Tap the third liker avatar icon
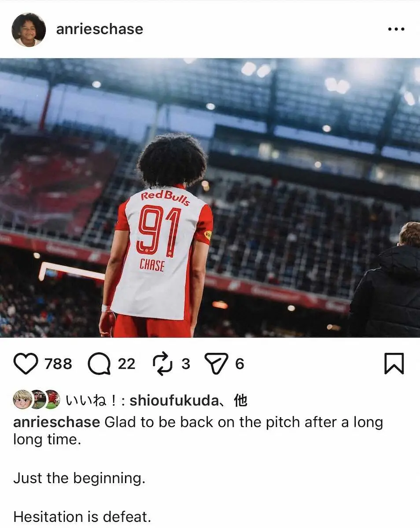 click(x=52, y=400)
